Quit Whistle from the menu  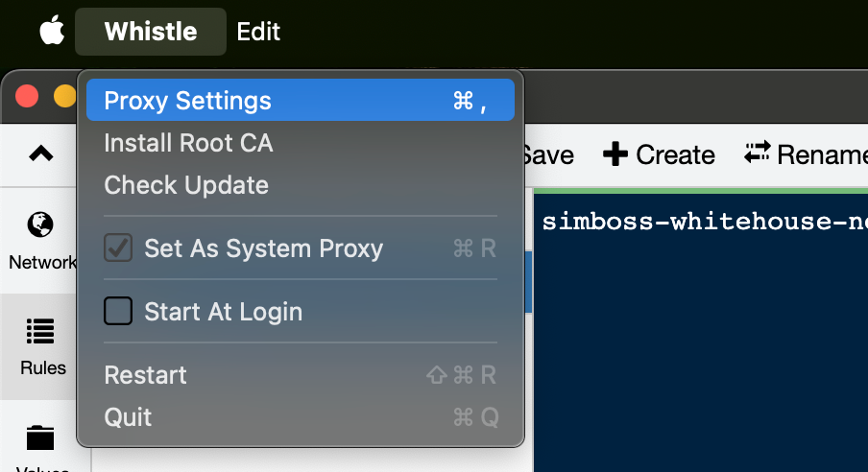click(128, 417)
